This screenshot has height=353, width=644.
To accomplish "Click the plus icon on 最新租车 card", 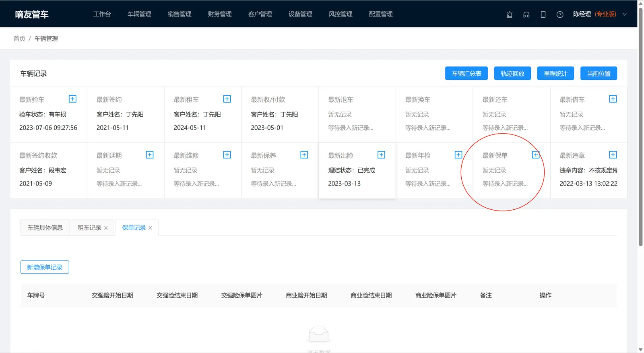I will point(227,99).
